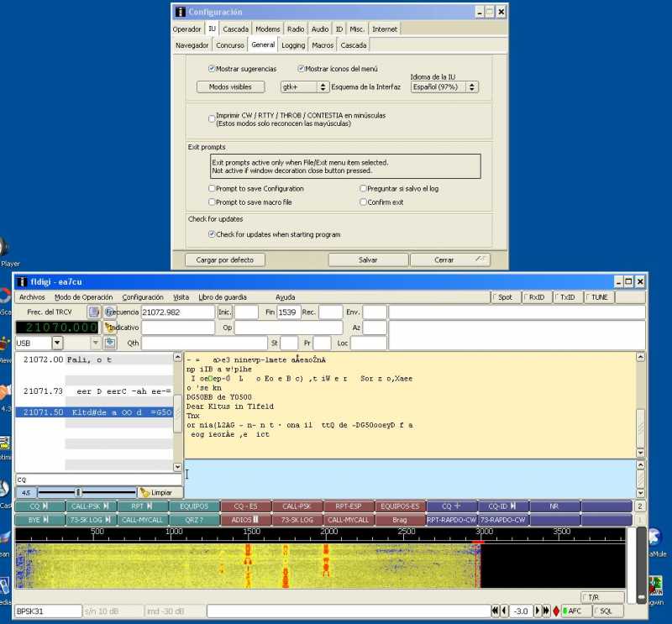The width and height of the screenshot is (672, 624).
Task: Enable the Confirm exit checkbox
Action: [x=363, y=202]
